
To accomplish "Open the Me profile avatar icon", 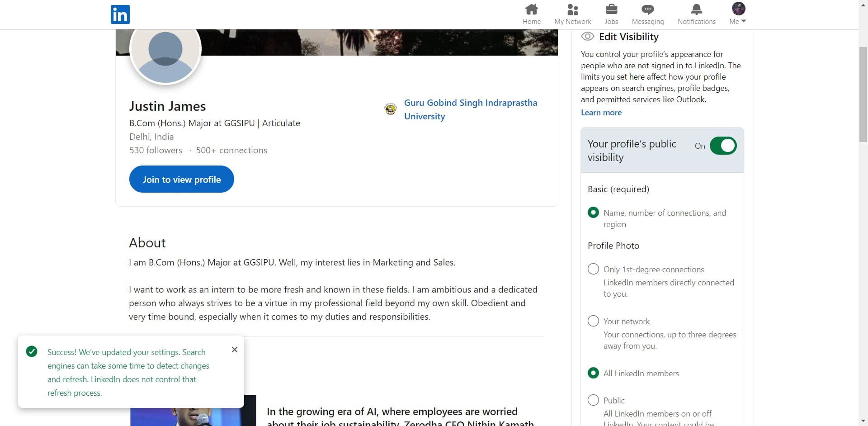I will coord(738,9).
